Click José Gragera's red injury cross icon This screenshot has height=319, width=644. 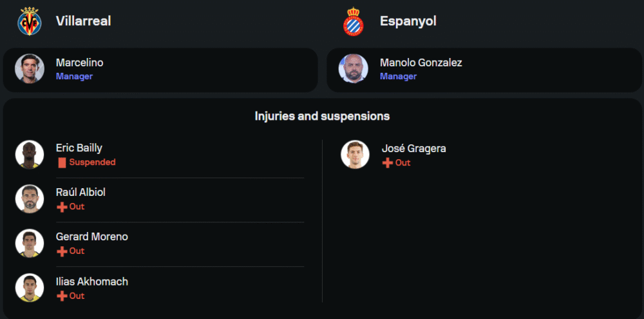387,163
